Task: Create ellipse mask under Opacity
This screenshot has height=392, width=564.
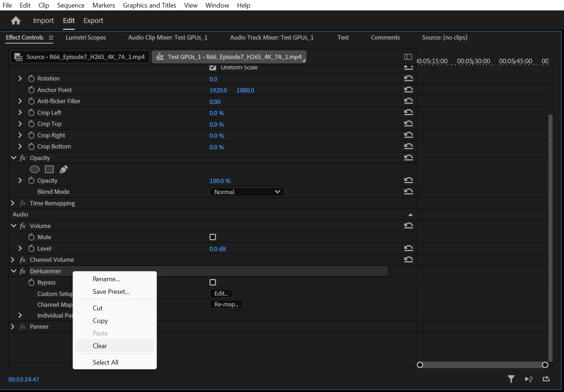Action: click(x=35, y=169)
